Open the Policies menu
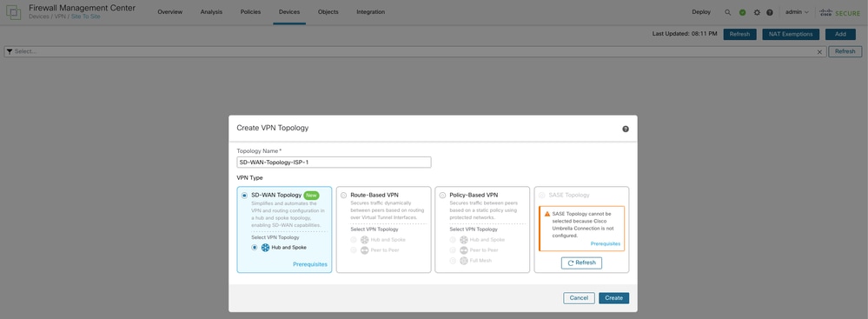This screenshot has width=868, height=319. (x=251, y=12)
